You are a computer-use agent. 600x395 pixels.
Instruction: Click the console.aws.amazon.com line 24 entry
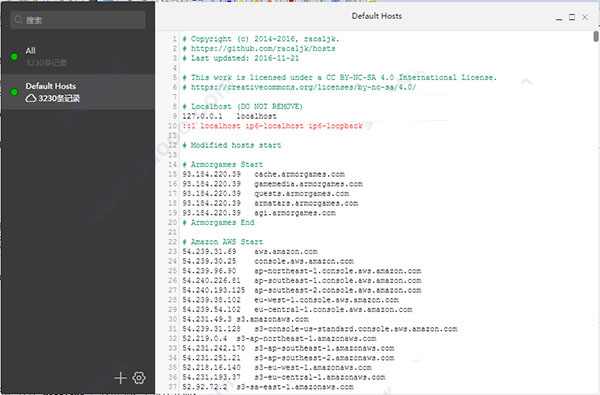click(x=268, y=261)
